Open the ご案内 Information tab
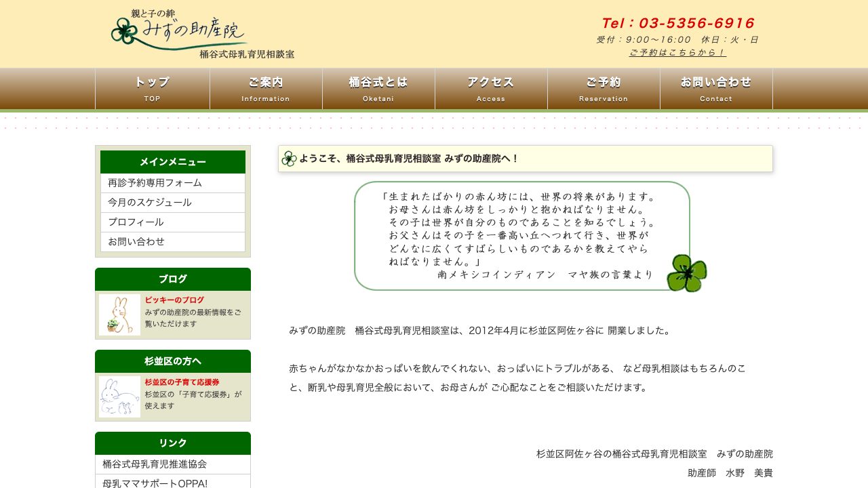 tap(264, 88)
